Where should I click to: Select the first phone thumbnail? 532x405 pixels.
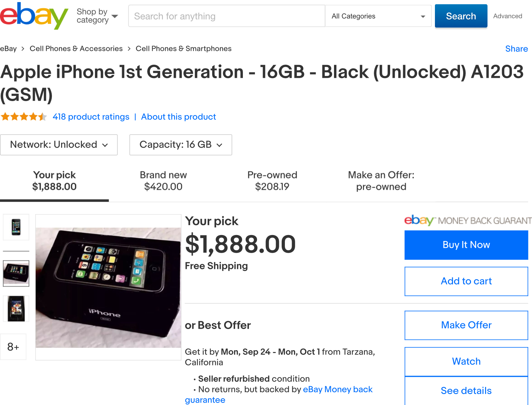coord(16,227)
